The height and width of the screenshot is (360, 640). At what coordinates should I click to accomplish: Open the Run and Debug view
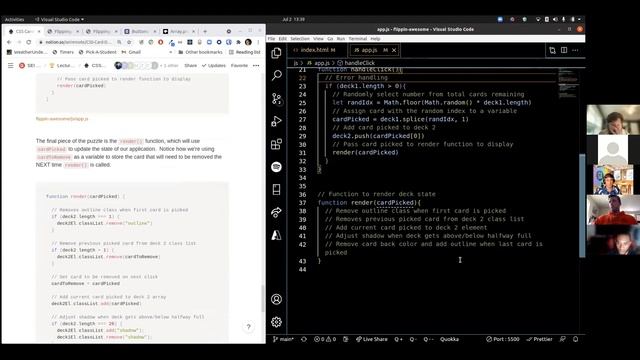coord(276,121)
